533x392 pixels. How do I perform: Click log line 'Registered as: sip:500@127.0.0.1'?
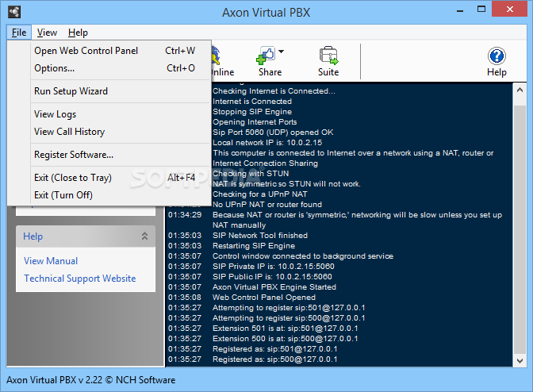click(x=274, y=359)
